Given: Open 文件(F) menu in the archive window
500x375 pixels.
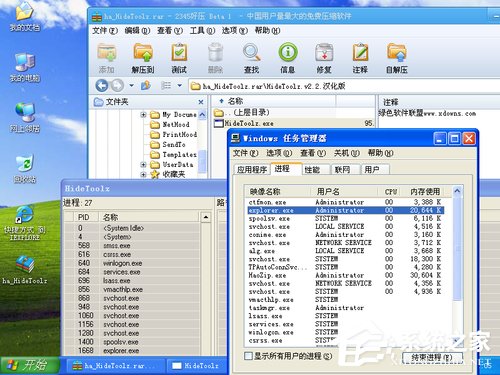Looking at the screenshot, I should point(105,31).
